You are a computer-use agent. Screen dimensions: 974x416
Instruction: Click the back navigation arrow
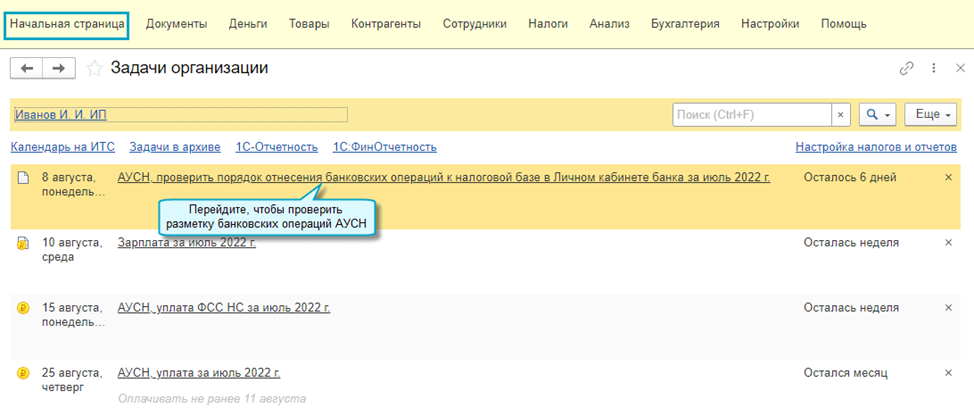pos(27,68)
